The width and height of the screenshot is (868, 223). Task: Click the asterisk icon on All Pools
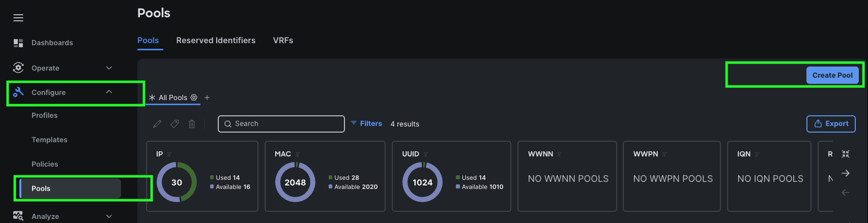point(152,98)
